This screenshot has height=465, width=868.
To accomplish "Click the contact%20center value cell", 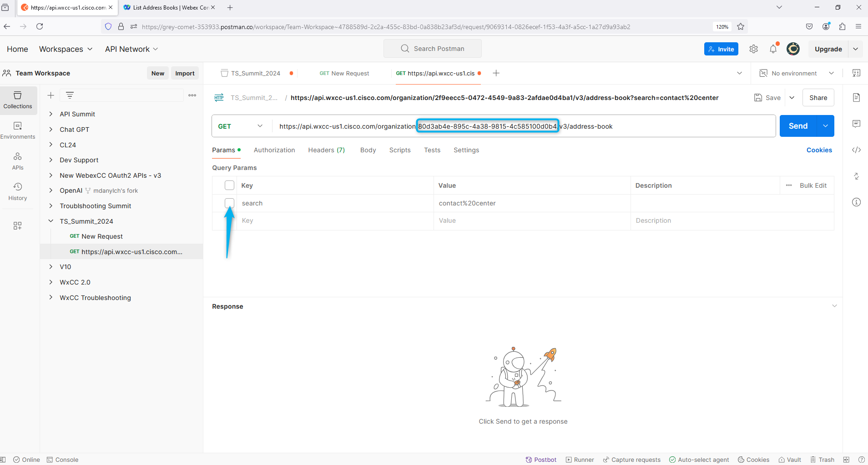I will [x=532, y=203].
